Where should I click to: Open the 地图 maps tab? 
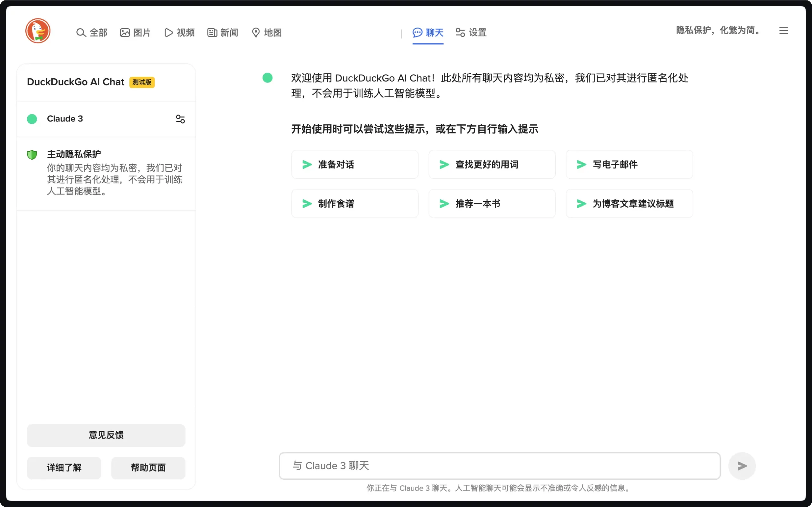tap(267, 33)
